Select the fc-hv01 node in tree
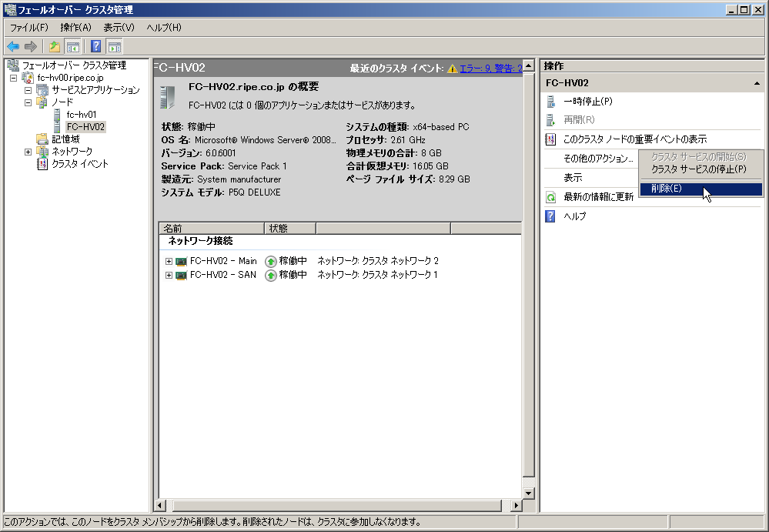 (82, 115)
